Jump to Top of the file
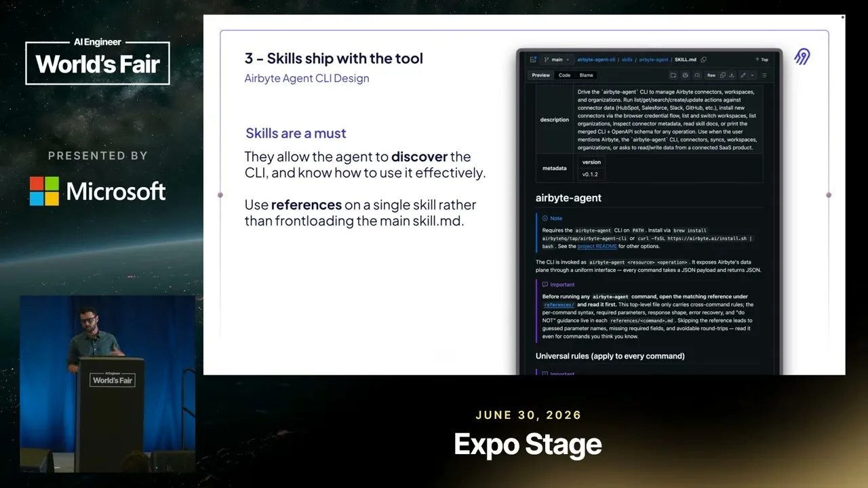The width and height of the screenshot is (868, 488). (x=762, y=60)
